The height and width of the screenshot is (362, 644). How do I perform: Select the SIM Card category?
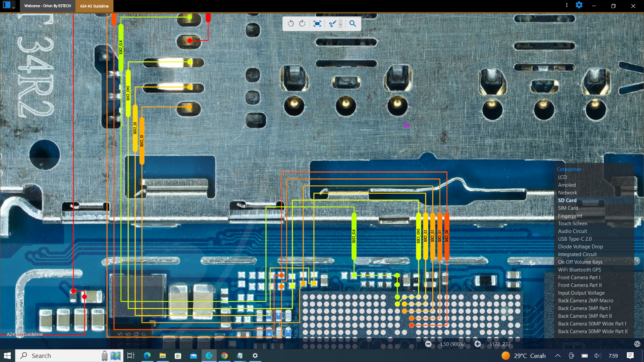[568, 208]
